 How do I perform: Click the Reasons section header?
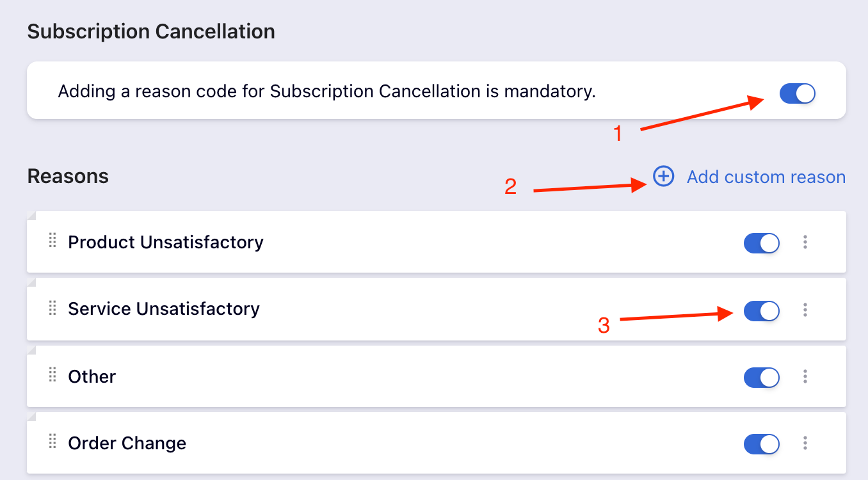pos(68,176)
